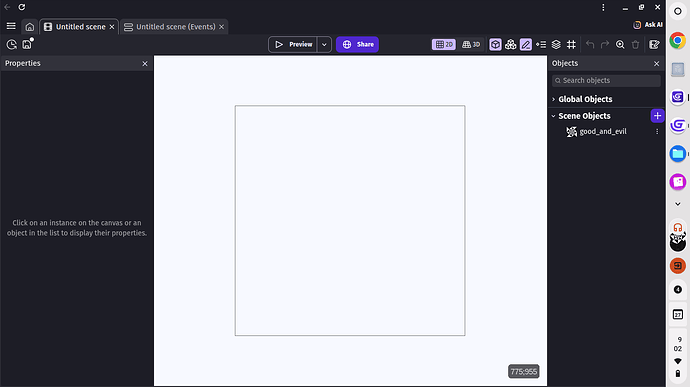Select the good_and_evil object

pyautogui.click(x=603, y=131)
